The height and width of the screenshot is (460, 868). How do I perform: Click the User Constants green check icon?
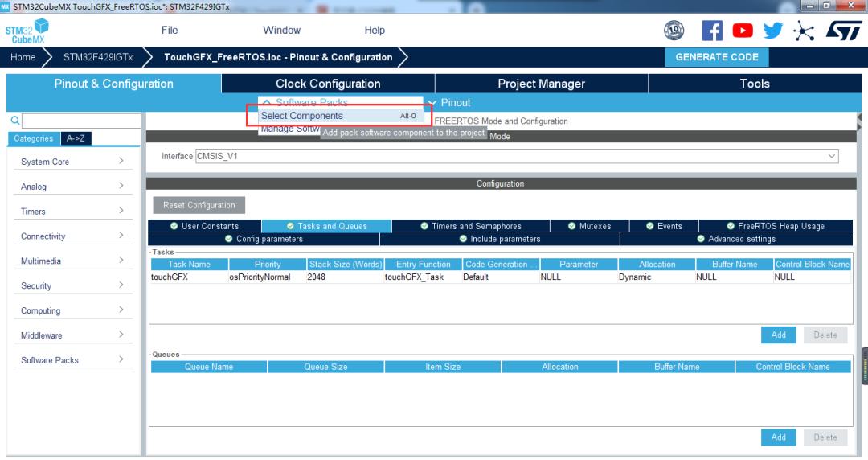(174, 226)
